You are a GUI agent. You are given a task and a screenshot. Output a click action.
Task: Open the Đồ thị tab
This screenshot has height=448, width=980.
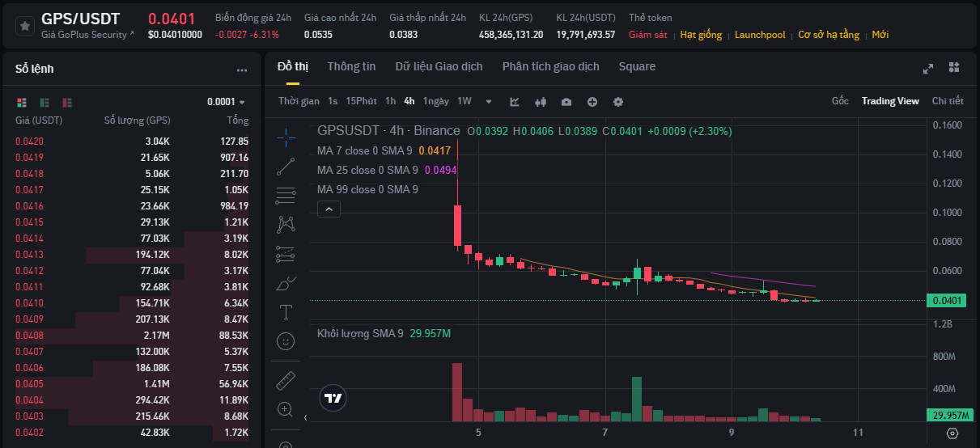(x=292, y=66)
